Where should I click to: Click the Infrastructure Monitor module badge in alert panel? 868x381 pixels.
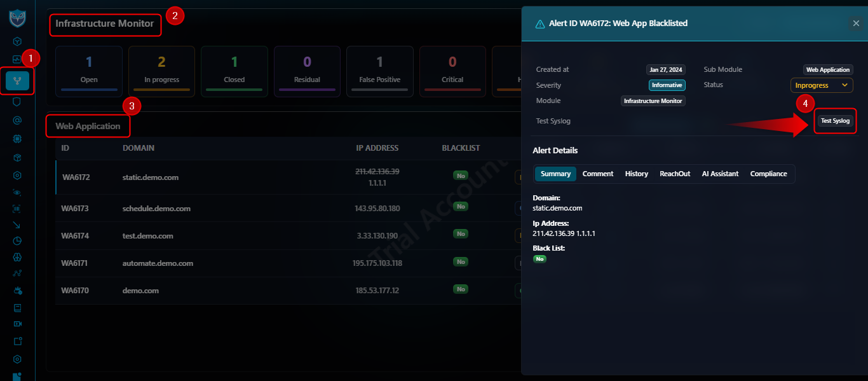(x=653, y=101)
